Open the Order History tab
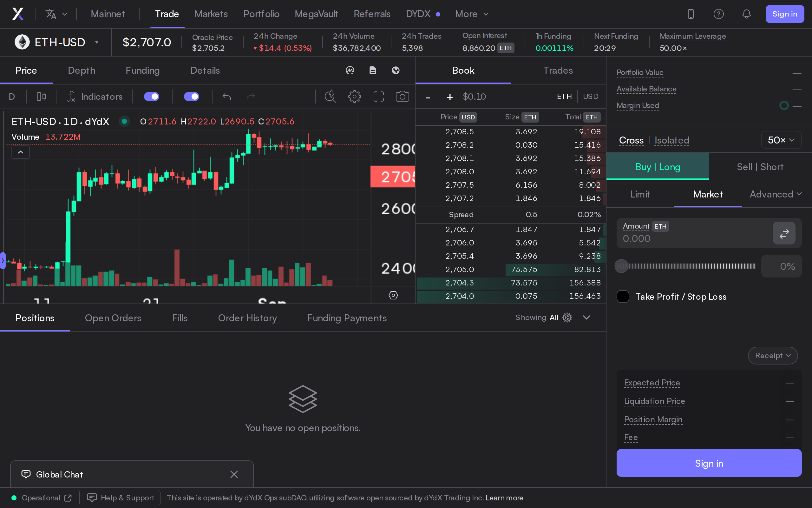The width and height of the screenshot is (812, 508). coord(247,318)
